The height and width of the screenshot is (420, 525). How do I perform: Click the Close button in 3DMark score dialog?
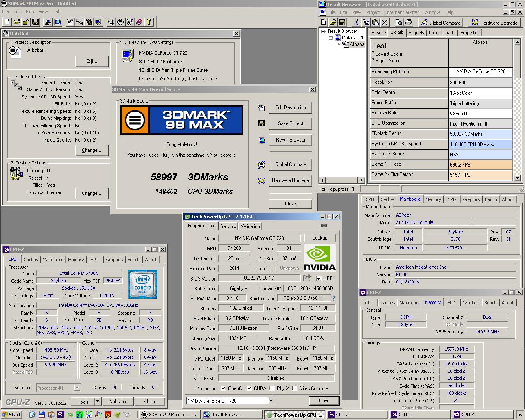pyautogui.click(x=290, y=204)
